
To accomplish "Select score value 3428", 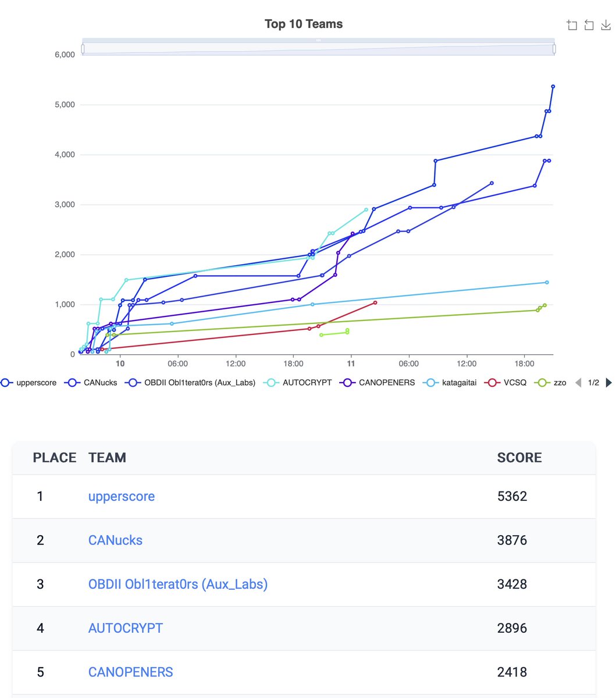I will click(x=512, y=584).
